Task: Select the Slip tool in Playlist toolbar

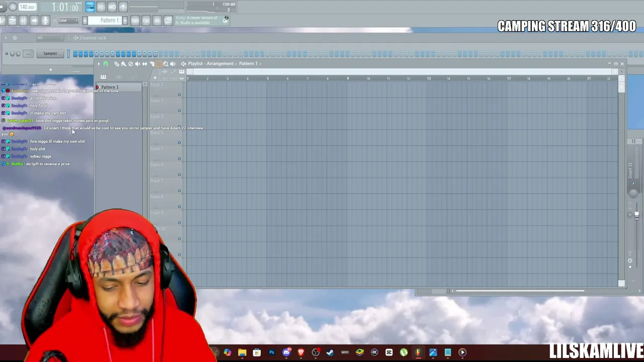Action: [144, 64]
